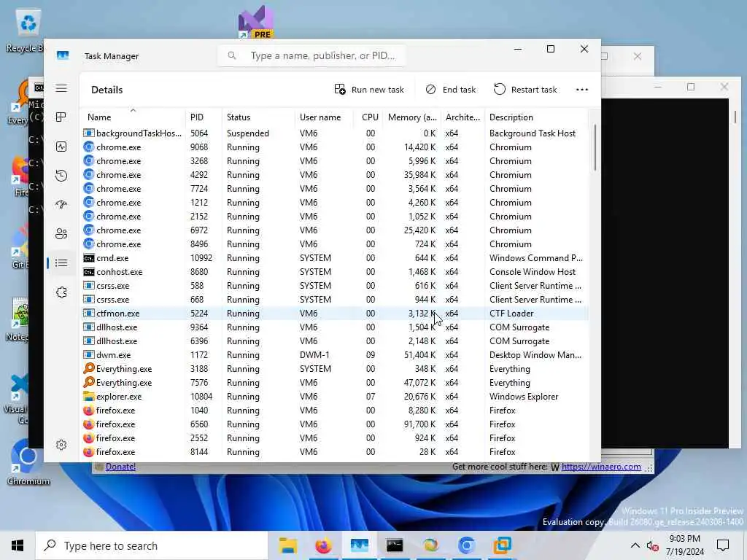Image resolution: width=747 pixels, height=560 pixels.
Task: Open Task Manager settings gear icon
Action: pos(61,445)
